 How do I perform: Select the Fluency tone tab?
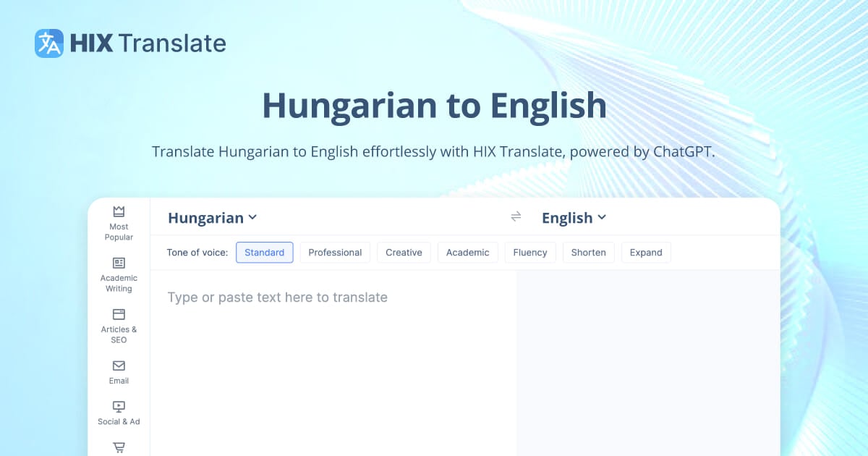(x=530, y=252)
